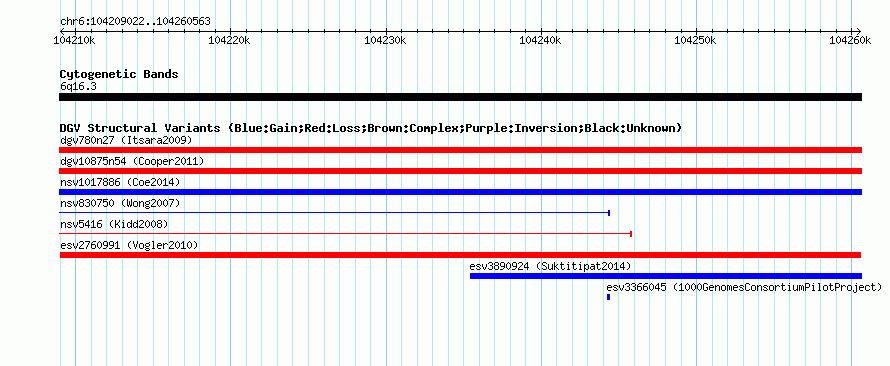890x366 pixels.
Task: Select the thin blue nsv830750 gain line
Action: (334, 213)
